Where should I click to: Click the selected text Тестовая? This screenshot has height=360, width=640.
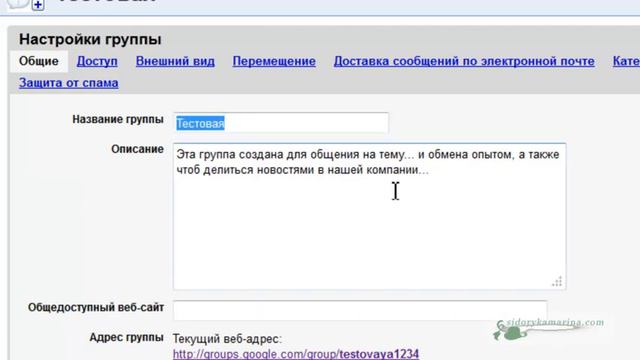pyautogui.click(x=200, y=123)
